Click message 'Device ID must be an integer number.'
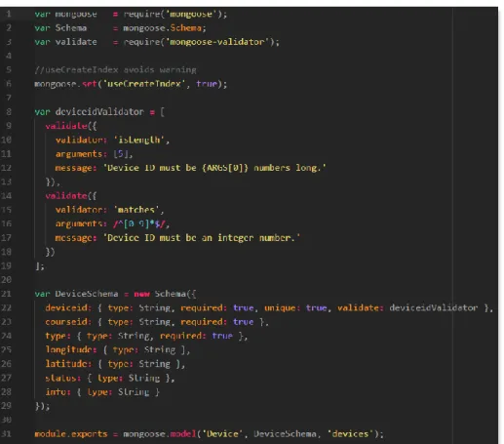 point(202,238)
